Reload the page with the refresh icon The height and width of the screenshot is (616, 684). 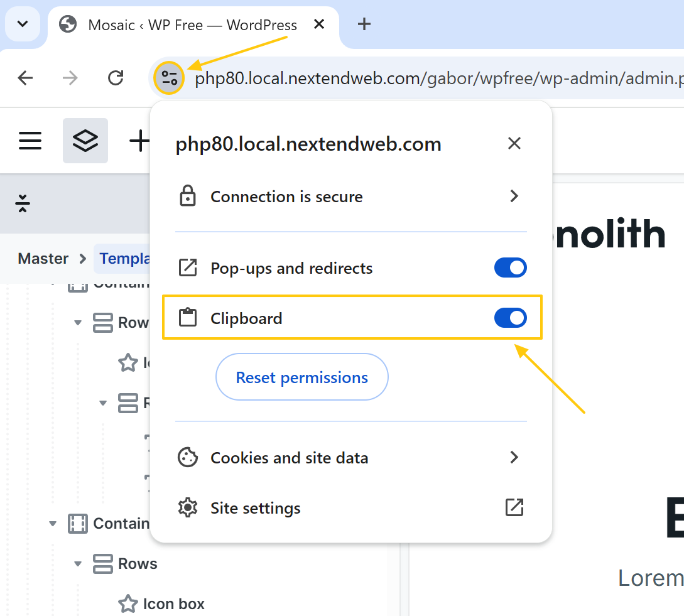pos(116,78)
